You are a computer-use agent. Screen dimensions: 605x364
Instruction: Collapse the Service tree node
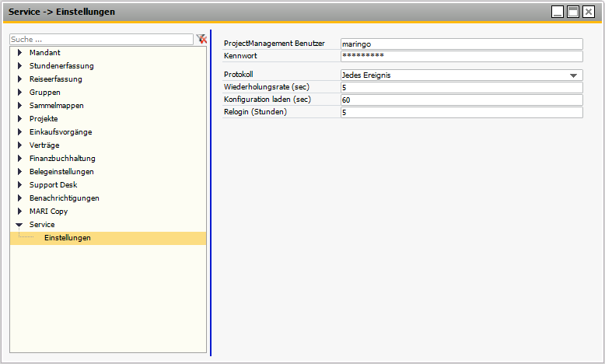click(20, 224)
